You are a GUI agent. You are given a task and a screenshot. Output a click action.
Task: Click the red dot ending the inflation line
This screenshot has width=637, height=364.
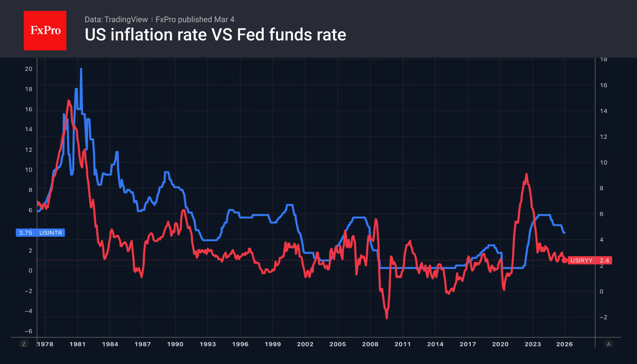point(565,260)
